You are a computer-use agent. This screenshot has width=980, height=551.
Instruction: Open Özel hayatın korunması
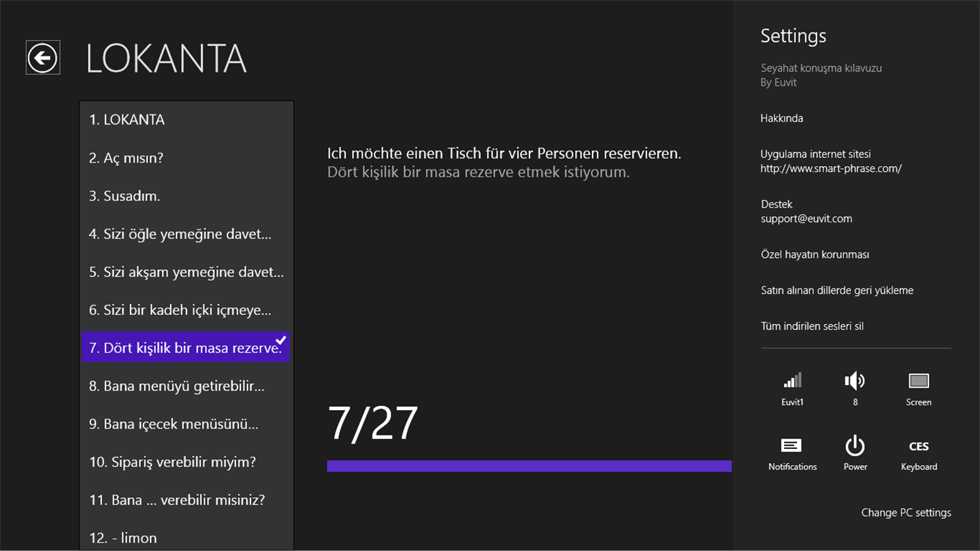pos(815,254)
